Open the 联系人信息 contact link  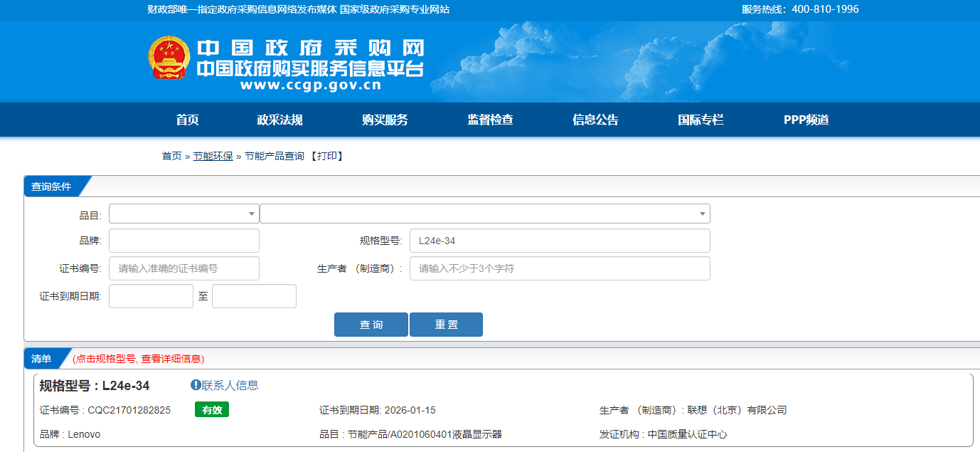[230, 385]
